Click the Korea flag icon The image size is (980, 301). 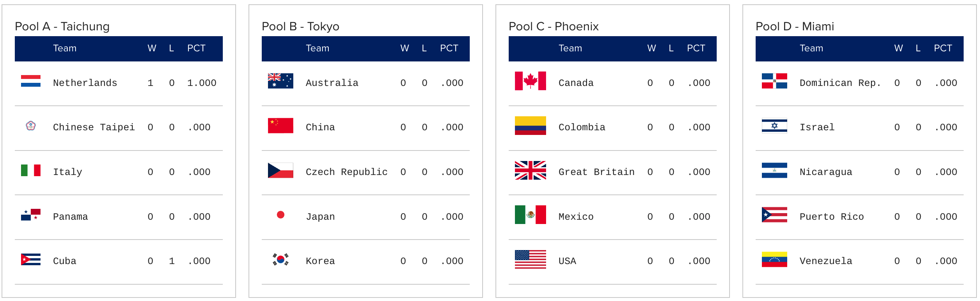(x=280, y=259)
